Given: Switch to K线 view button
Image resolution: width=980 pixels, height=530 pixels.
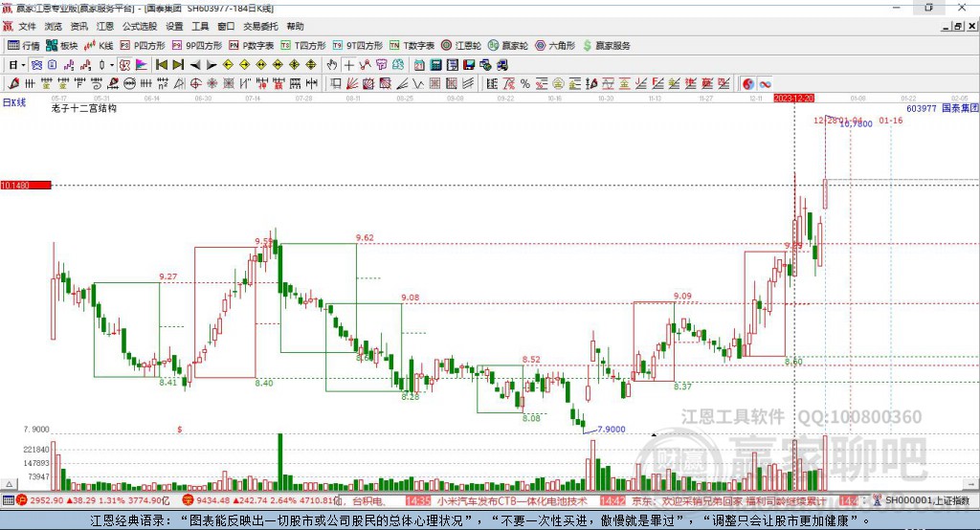Looking at the screenshot, I should 100,46.
